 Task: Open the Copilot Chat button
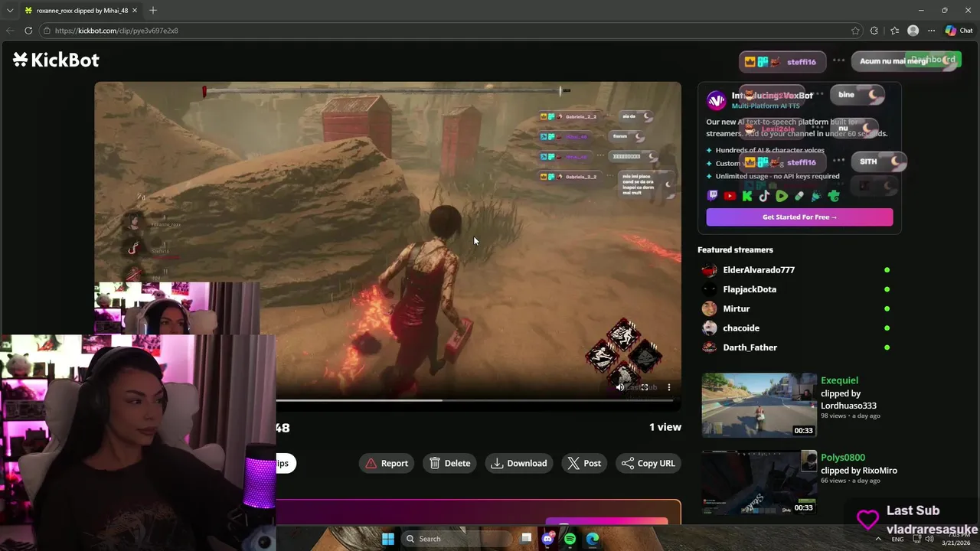pyautogui.click(x=959, y=31)
